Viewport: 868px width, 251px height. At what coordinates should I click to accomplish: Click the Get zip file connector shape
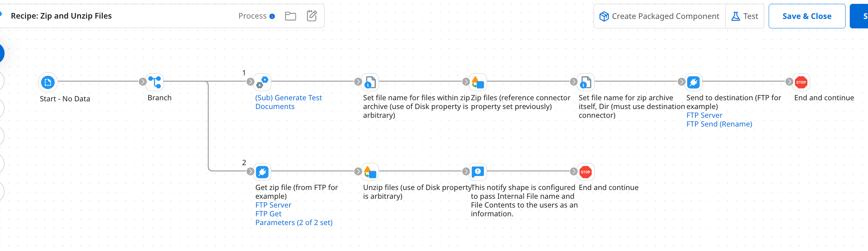pyautogui.click(x=262, y=172)
